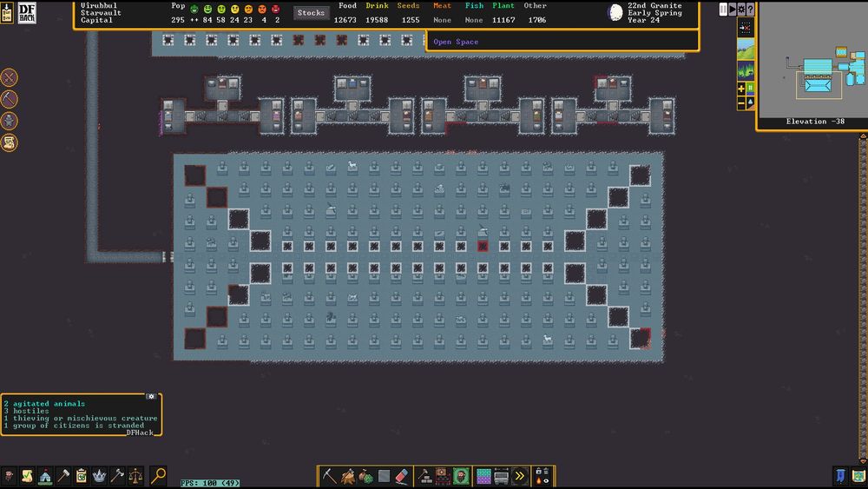Toggle the green ramp indicator button
Screen dimensions: 868x489
tap(751, 89)
